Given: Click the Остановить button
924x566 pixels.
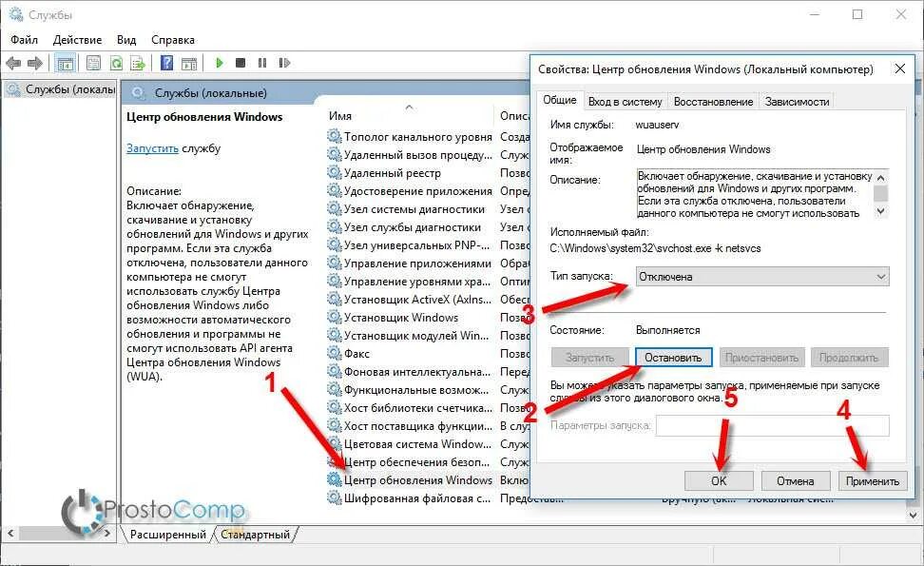Looking at the screenshot, I should pos(673,358).
